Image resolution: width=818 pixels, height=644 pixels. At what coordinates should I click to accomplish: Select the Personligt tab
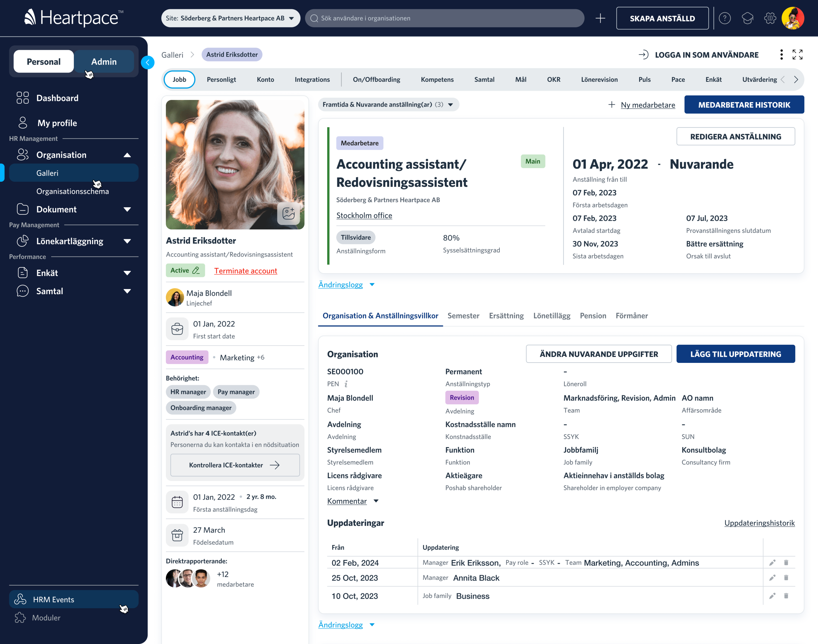tap(221, 80)
